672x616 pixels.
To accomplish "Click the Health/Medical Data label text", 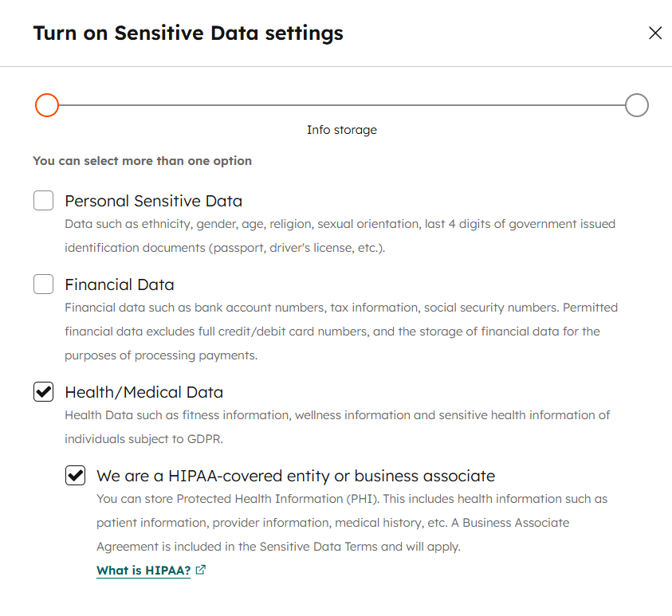I will [143, 392].
